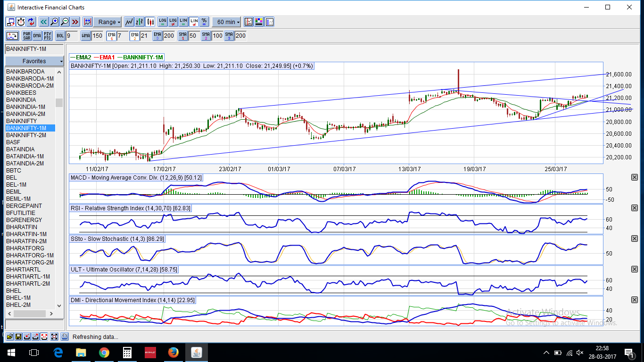The image size is (644, 362).
Task: Open the Calculator from the taskbar
Action: tap(127, 352)
